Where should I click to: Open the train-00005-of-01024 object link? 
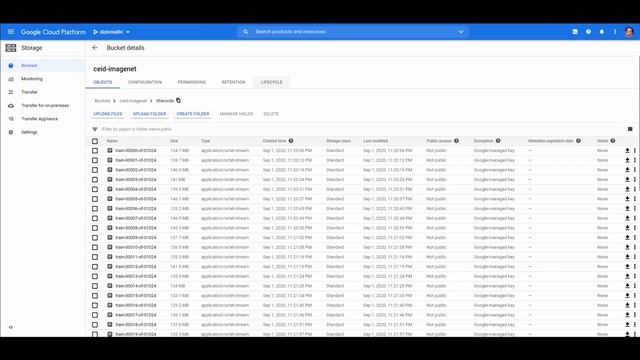coord(136,199)
